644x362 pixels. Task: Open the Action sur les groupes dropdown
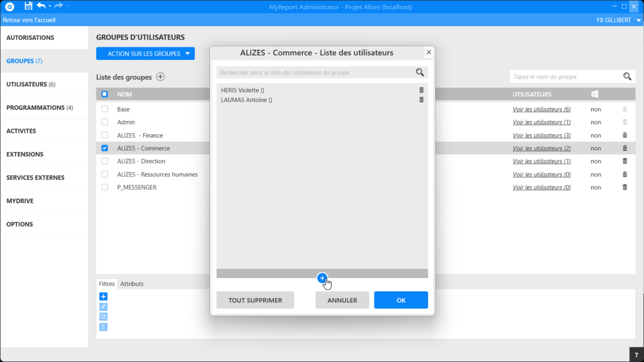tap(145, 54)
